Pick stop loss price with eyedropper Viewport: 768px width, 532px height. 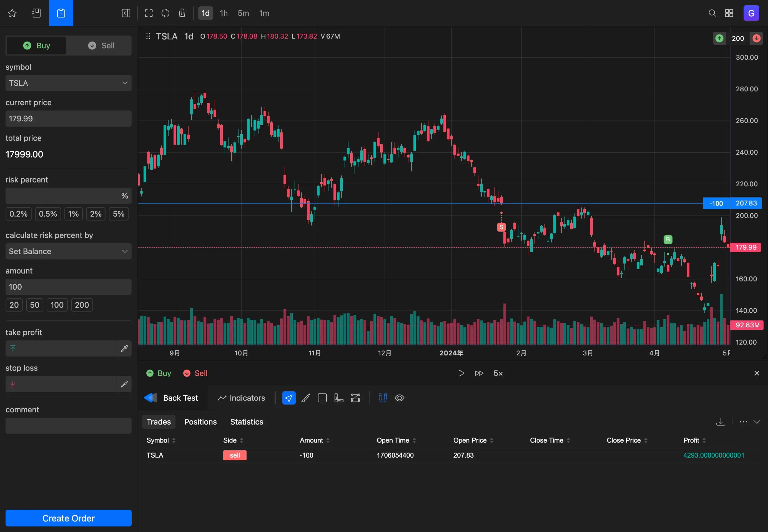(x=124, y=384)
